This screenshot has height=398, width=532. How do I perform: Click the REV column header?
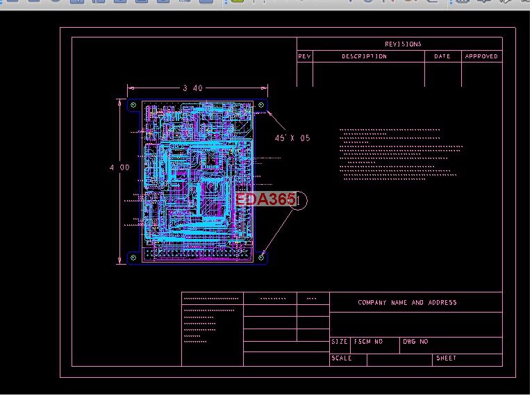[x=304, y=56]
